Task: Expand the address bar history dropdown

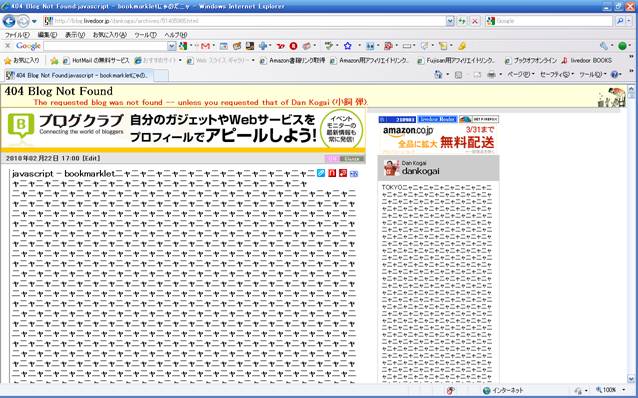Action: tap(450, 21)
